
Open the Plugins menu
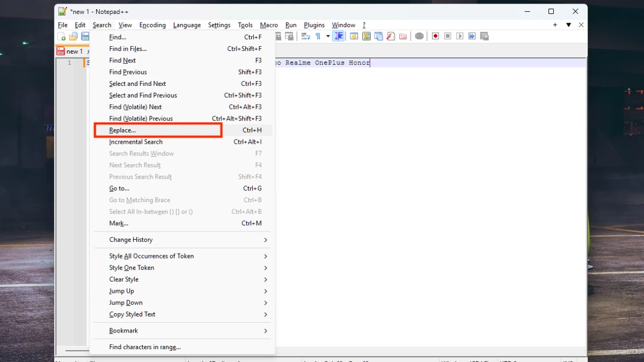(x=314, y=25)
